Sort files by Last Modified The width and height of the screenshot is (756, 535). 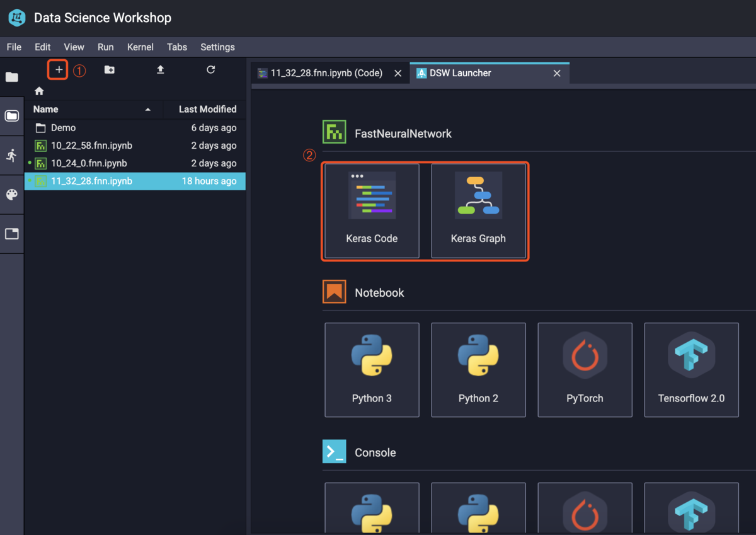pyautogui.click(x=205, y=109)
